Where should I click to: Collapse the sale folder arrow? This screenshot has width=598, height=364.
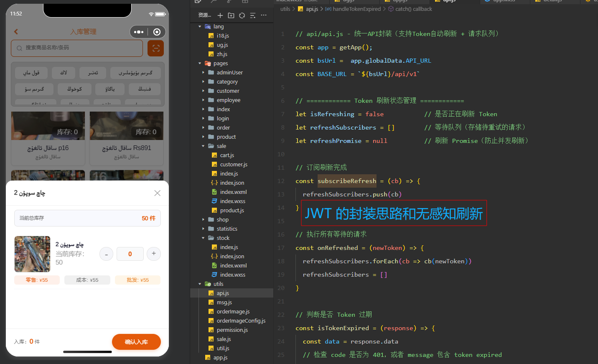pos(204,146)
